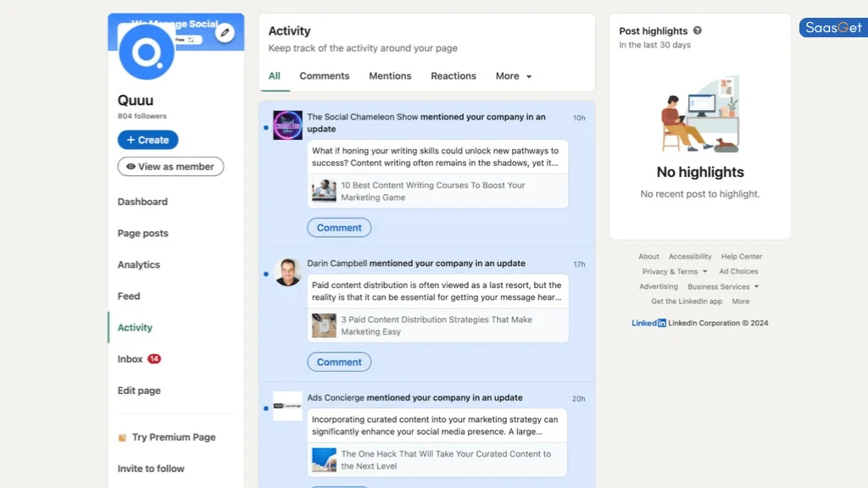868x488 pixels.
Task: Open the Accessibility footer link
Action: point(690,257)
